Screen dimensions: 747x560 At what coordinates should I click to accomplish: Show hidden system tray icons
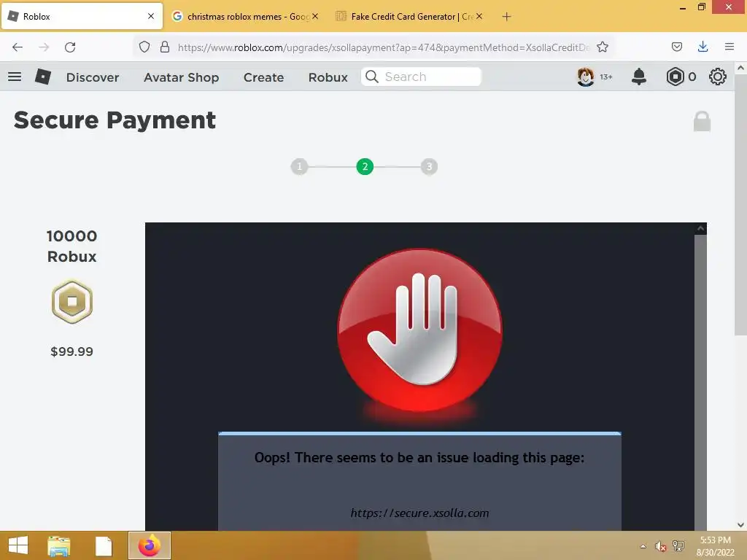point(643,546)
